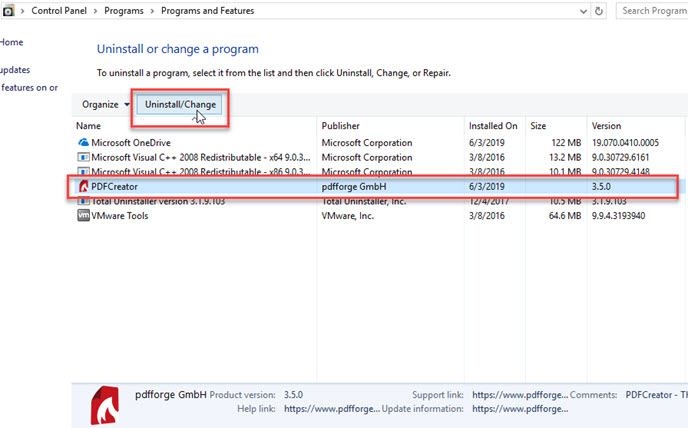Click the Uninstall/Change button
The width and height of the screenshot is (688, 428).
click(x=180, y=104)
